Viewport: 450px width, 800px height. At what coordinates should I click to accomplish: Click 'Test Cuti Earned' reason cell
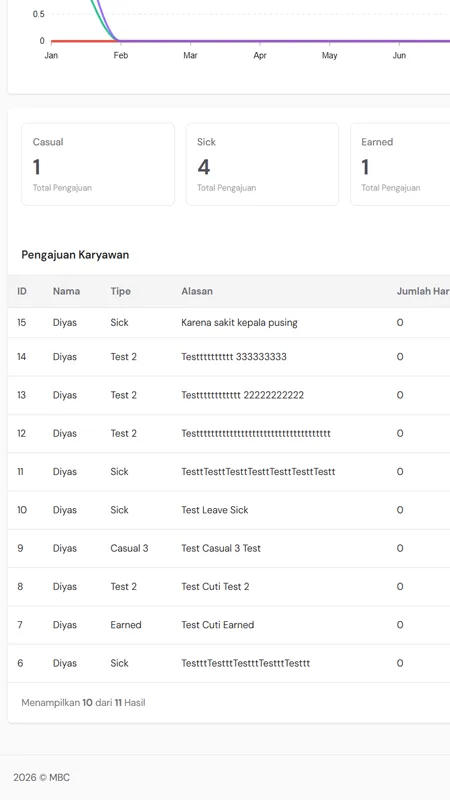click(217, 624)
